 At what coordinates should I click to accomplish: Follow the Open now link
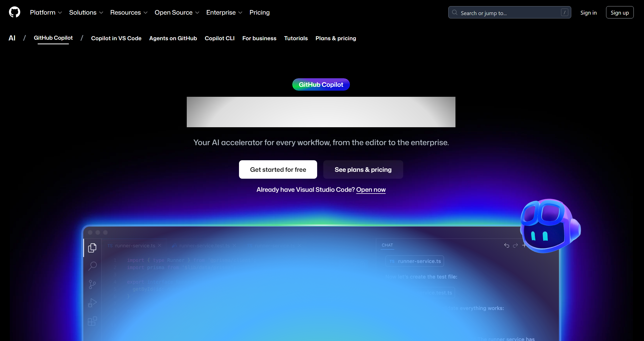coord(371,190)
